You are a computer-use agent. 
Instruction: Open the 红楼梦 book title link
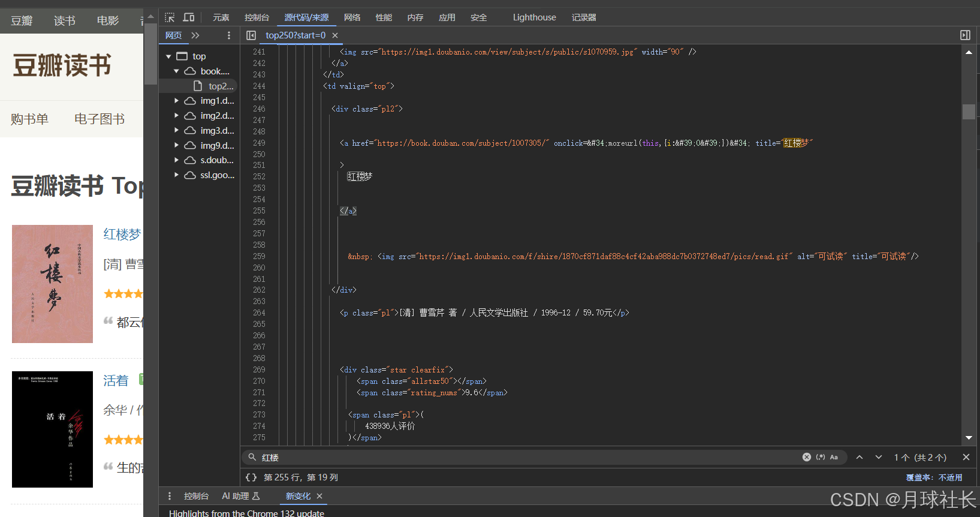(122, 235)
